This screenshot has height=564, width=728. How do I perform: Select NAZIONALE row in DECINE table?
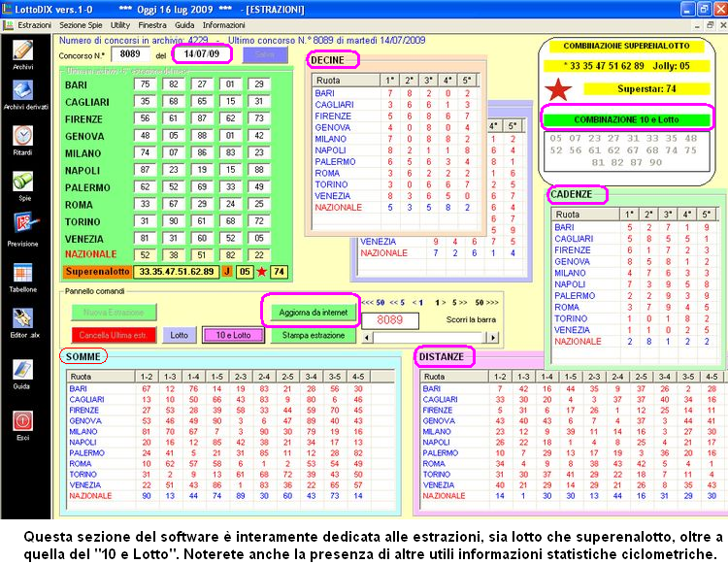click(x=394, y=208)
